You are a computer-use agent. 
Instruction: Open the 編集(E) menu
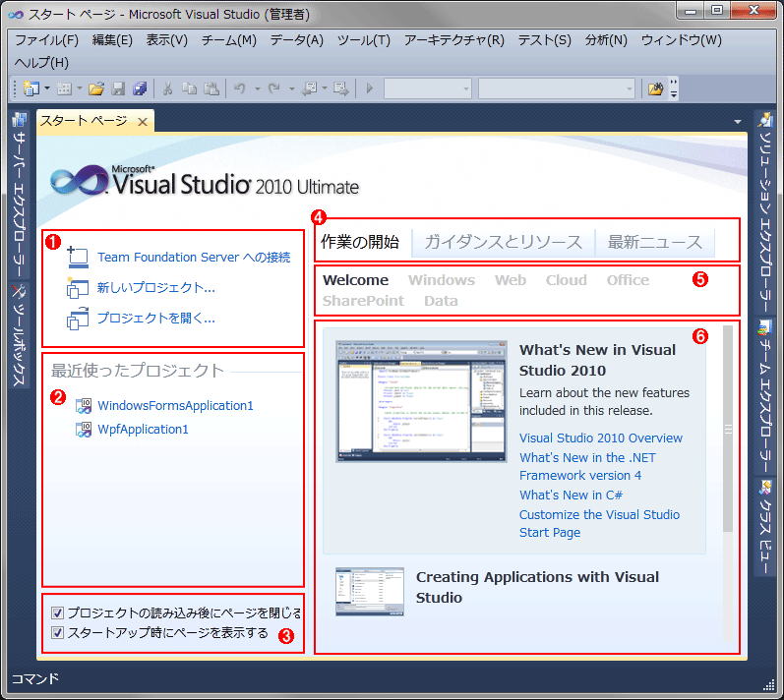[x=112, y=40]
